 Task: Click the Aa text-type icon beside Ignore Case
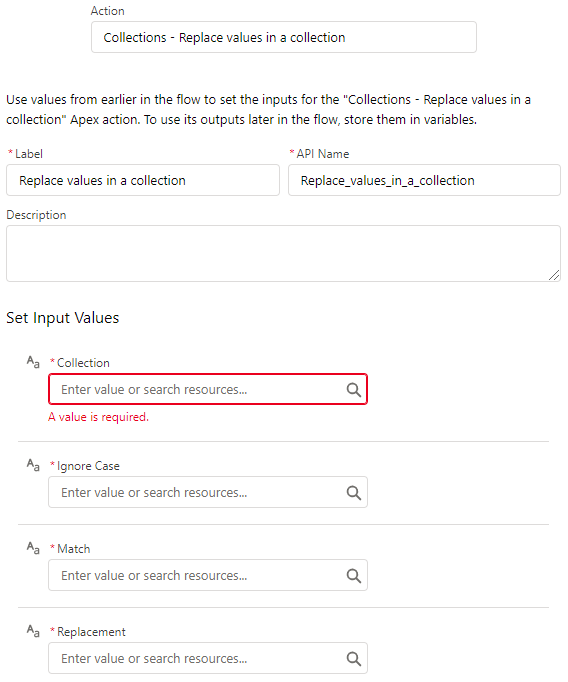[33, 465]
